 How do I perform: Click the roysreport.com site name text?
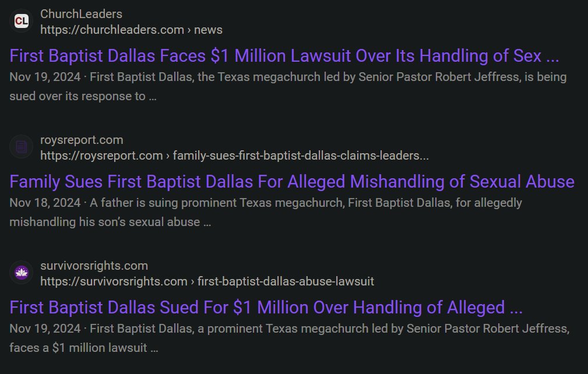click(x=82, y=140)
